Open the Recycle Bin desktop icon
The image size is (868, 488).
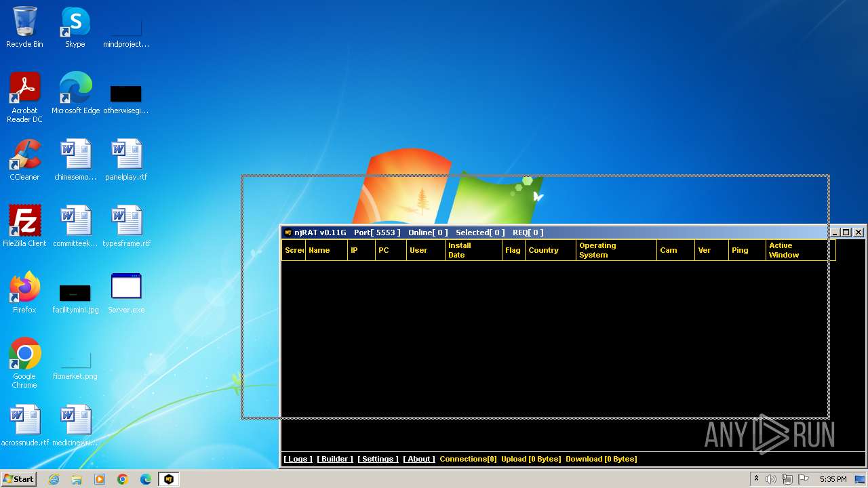point(24,27)
